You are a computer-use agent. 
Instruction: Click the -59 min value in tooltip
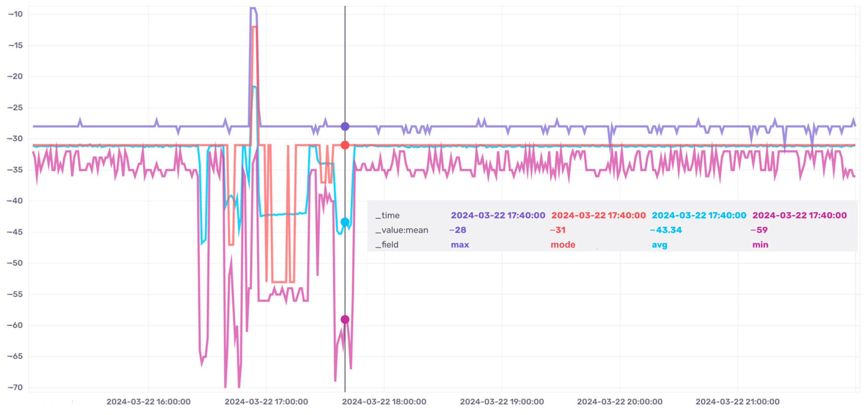tap(759, 230)
